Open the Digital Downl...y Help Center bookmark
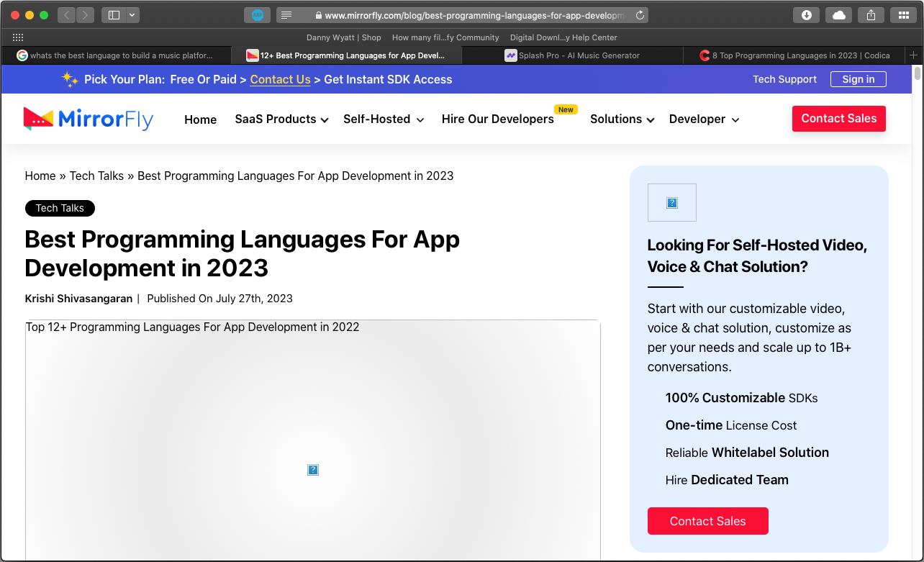Screen dimensions: 924x562 (563, 37)
